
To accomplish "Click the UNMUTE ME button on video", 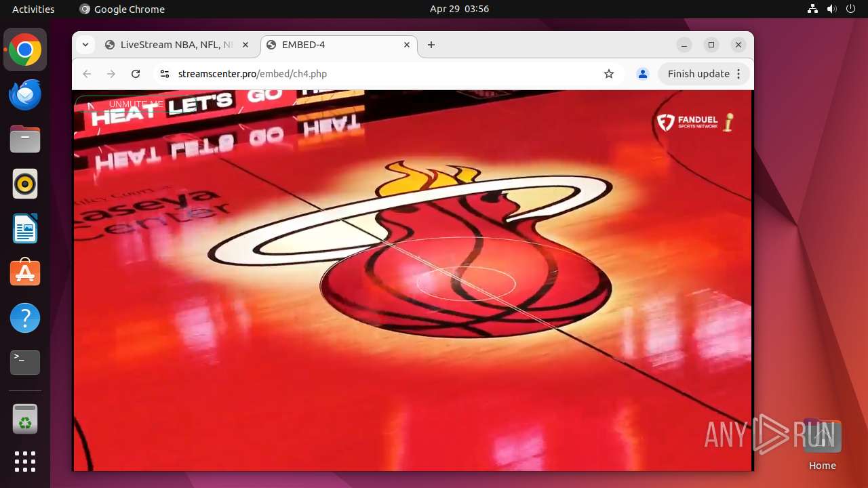I will coord(136,104).
